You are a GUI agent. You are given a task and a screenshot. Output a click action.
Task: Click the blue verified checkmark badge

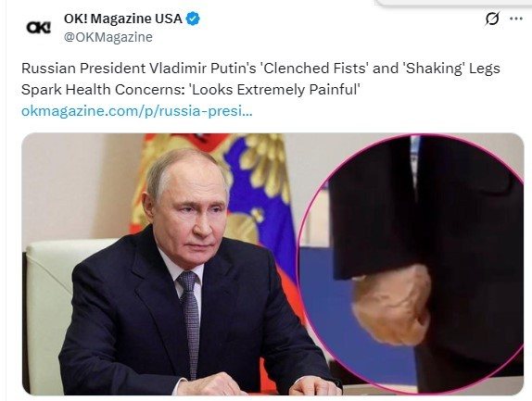coord(194,19)
